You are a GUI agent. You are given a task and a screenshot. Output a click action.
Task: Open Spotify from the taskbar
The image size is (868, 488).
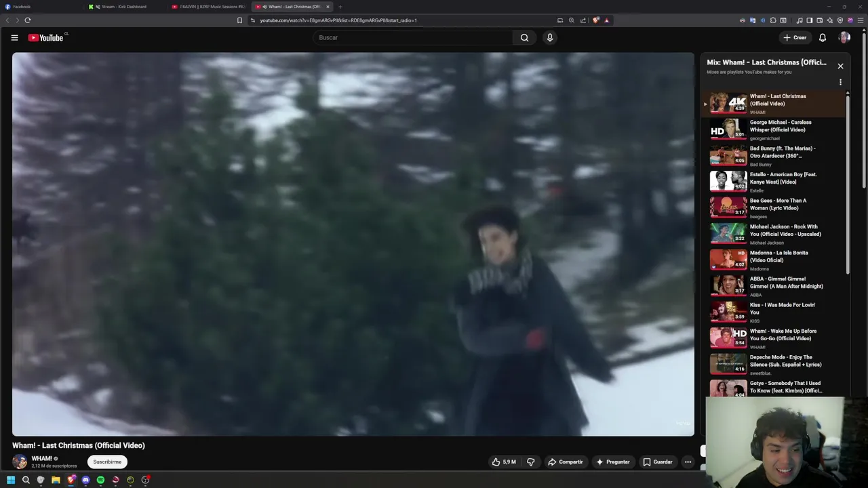[100, 480]
